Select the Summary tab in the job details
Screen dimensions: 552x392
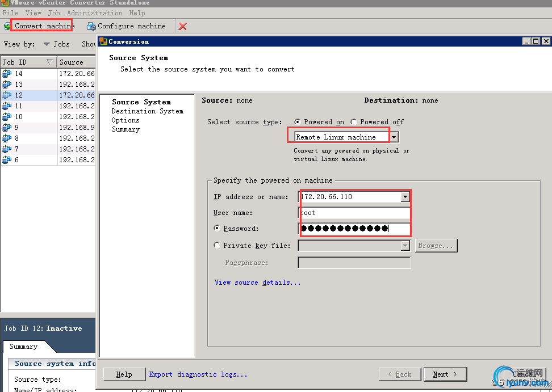pos(24,347)
